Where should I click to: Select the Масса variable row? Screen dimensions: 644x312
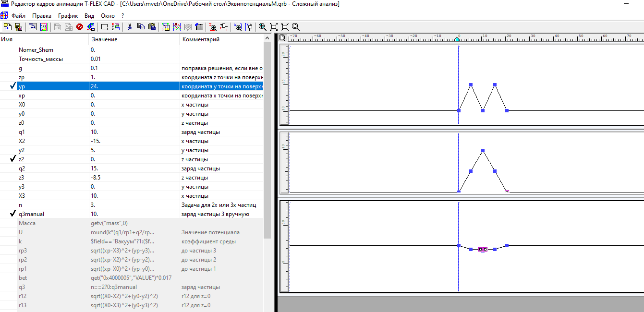pos(132,223)
